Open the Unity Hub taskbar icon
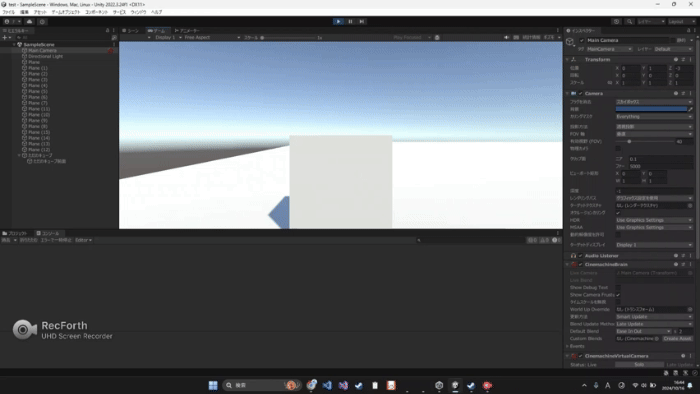This screenshot has height=394, width=700. coord(439,385)
